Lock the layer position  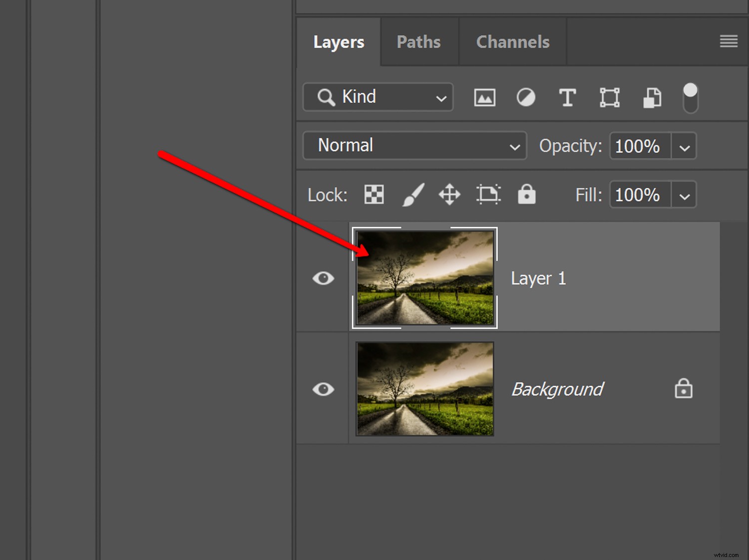[x=449, y=195]
